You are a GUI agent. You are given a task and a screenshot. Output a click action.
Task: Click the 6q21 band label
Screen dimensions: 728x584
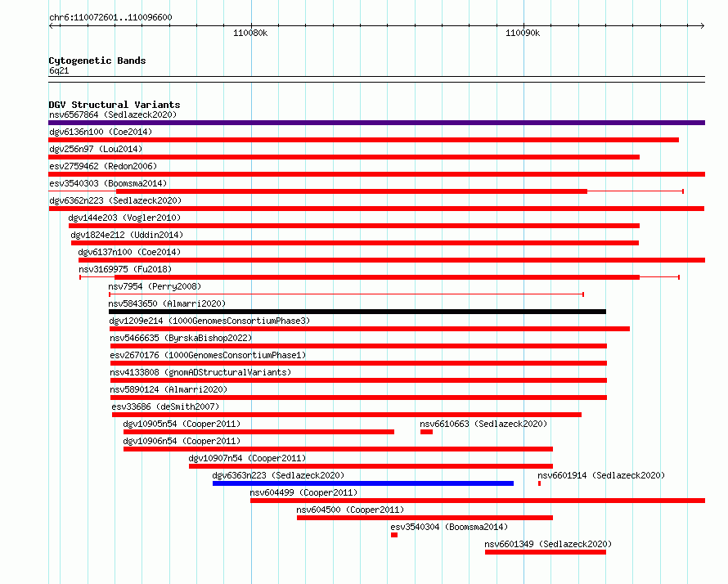click(x=59, y=70)
